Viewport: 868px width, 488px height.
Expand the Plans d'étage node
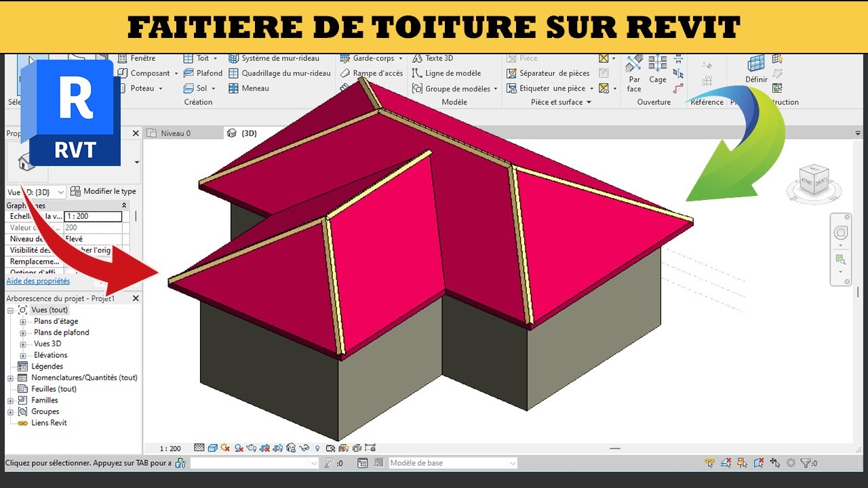click(x=23, y=322)
